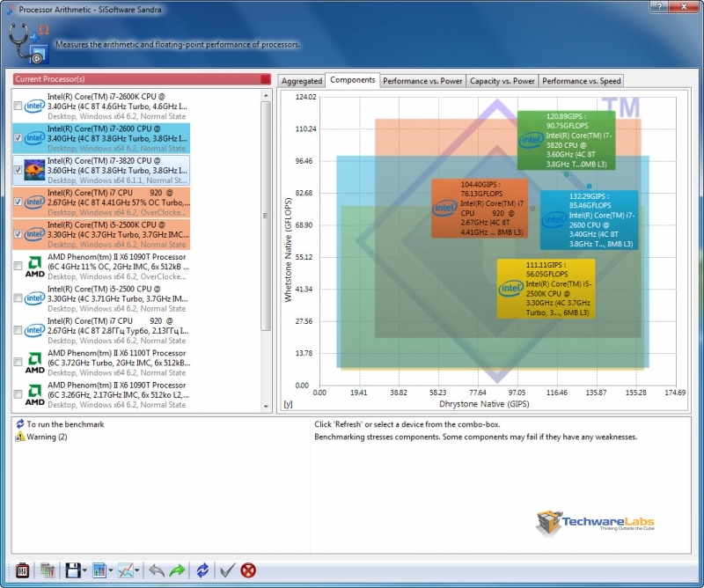Click the processor list scroll down arrow
The width and height of the screenshot is (704, 588).
(x=266, y=406)
